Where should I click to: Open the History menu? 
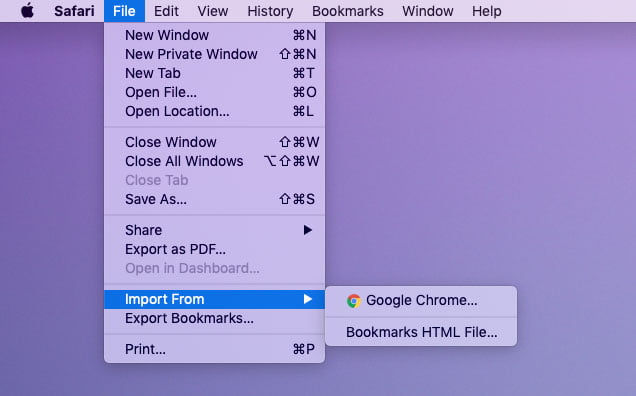click(x=270, y=11)
